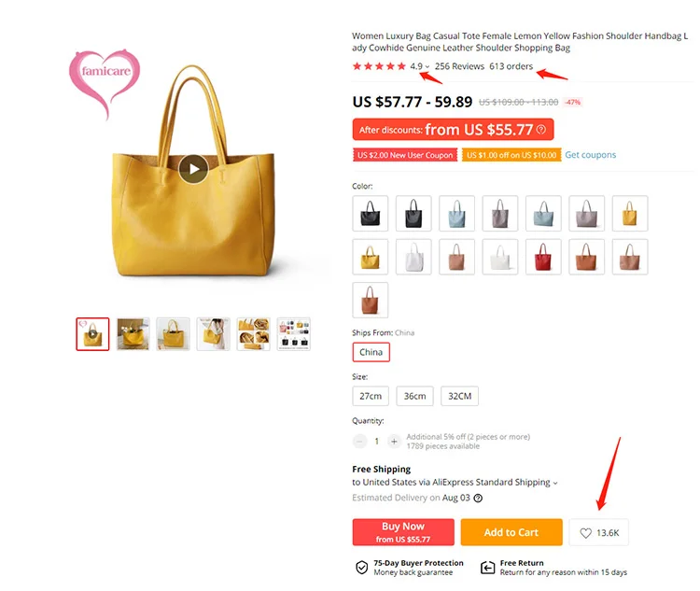
Task: Click the Get coupons link
Action: click(x=590, y=155)
